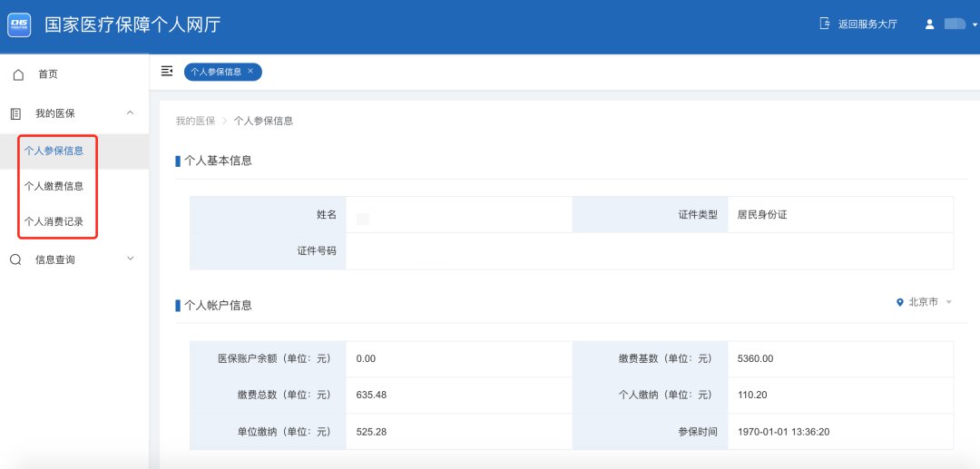Screen dimensions: 980x469
Task: Switch to the 个人参保信息 tab
Action: [x=216, y=72]
